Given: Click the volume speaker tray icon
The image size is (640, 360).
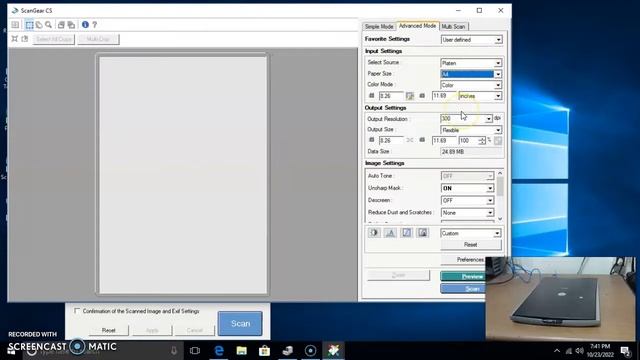Looking at the screenshot, I should pos(579,351).
